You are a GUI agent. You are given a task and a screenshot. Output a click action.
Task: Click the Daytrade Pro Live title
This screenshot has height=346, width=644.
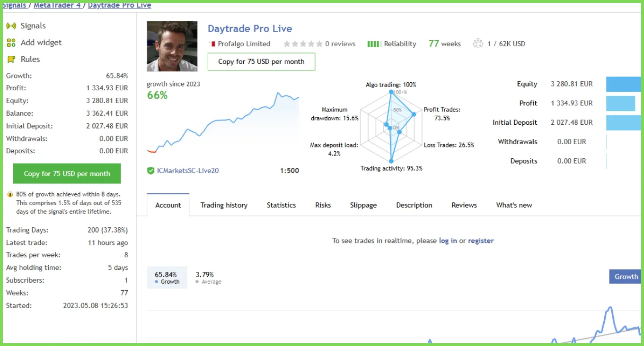click(x=250, y=29)
